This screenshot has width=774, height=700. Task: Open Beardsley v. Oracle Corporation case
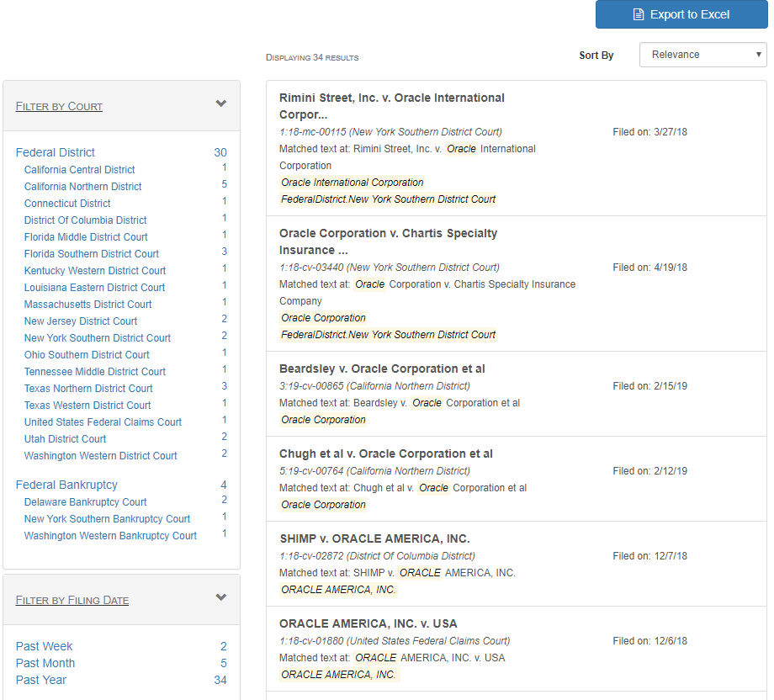click(382, 369)
